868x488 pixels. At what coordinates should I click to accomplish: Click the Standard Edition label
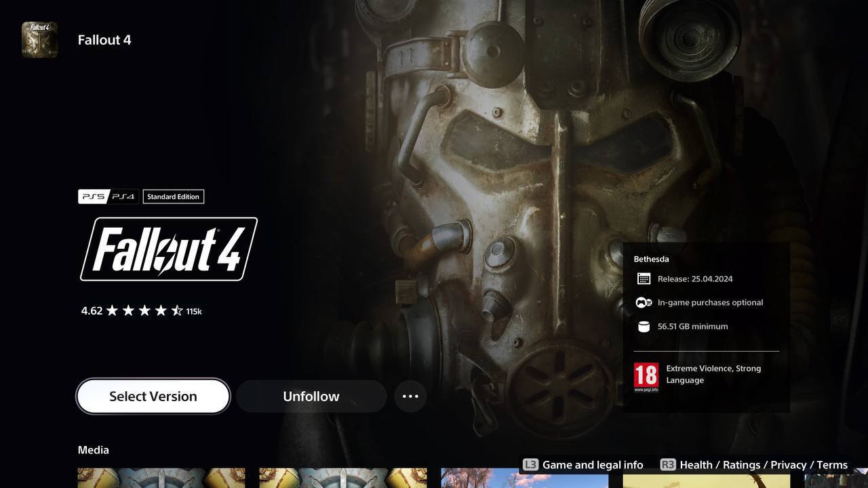[174, 197]
